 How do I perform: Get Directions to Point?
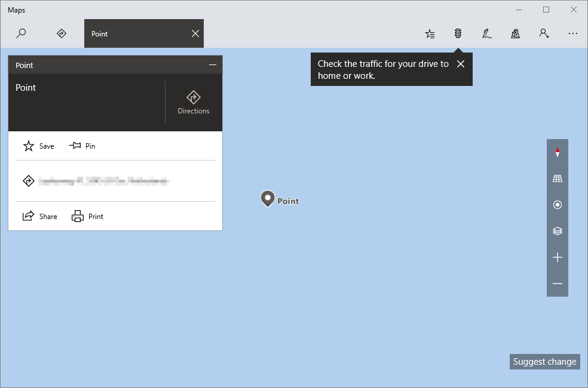point(194,102)
